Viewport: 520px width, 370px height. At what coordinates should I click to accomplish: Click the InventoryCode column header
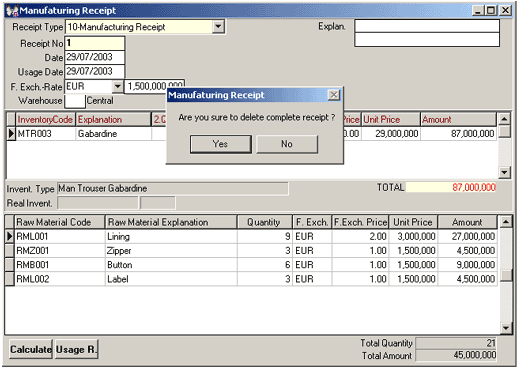(46, 119)
